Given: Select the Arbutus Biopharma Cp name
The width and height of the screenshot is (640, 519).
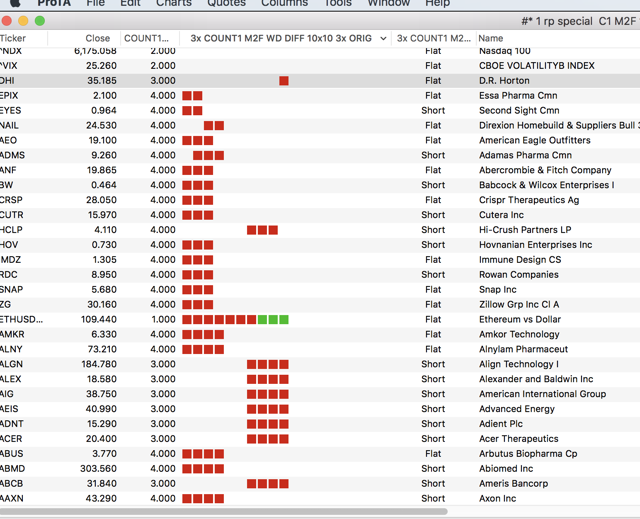Looking at the screenshot, I should pyautogui.click(x=528, y=454).
